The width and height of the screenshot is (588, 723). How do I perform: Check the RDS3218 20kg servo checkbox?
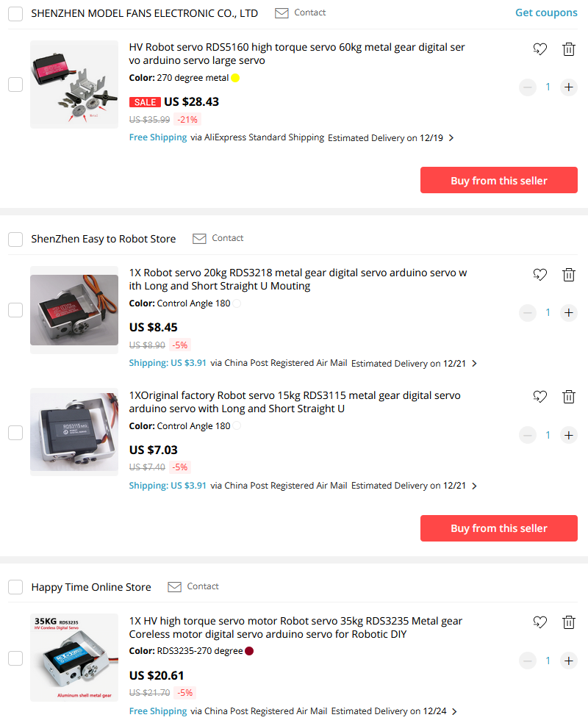point(15,310)
